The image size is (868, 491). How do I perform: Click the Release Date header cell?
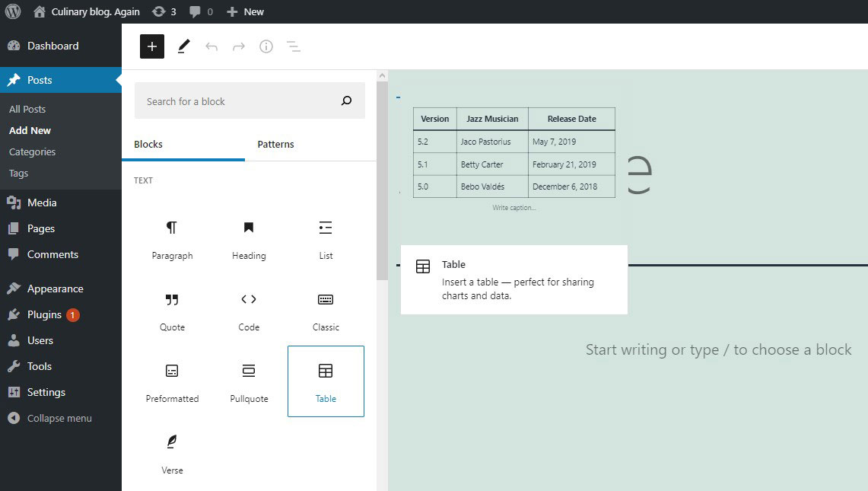coord(571,119)
